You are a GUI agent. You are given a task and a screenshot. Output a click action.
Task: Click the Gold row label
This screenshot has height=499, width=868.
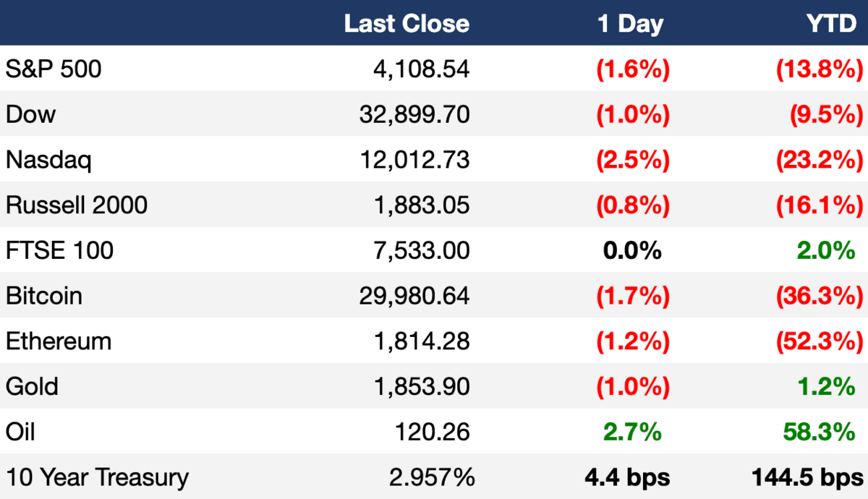[32, 387]
